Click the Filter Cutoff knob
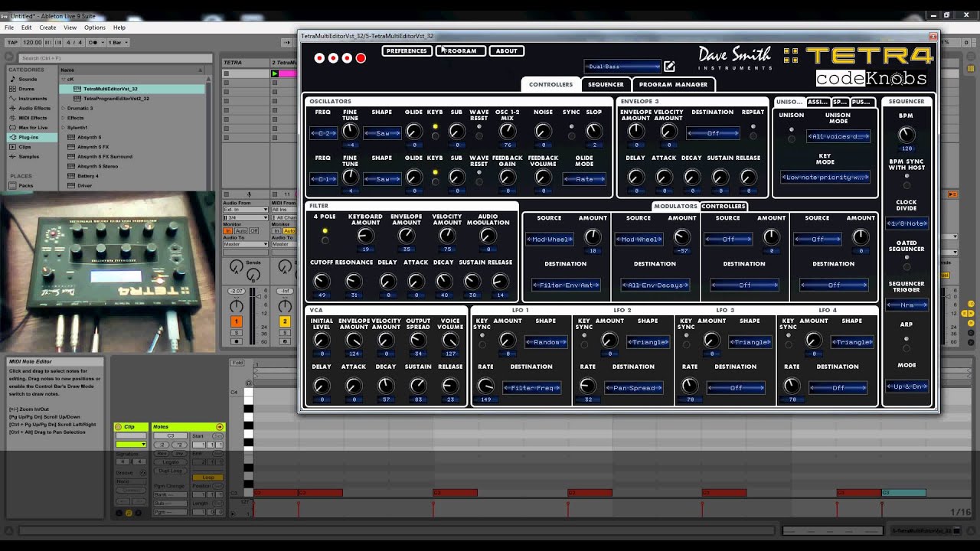This screenshot has width=980, height=551. [x=322, y=282]
